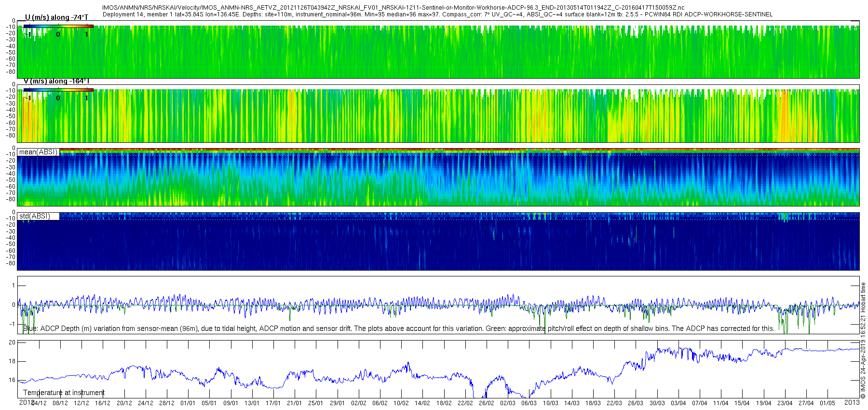
Task: Click the '18' tick on the temperature axis
Action: click(x=12, y=361)
